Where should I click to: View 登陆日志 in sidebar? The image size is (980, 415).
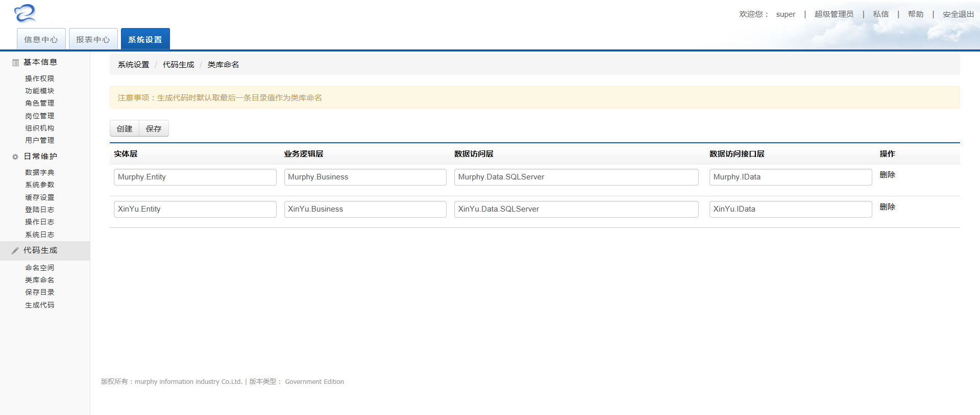tap(40, 210)
